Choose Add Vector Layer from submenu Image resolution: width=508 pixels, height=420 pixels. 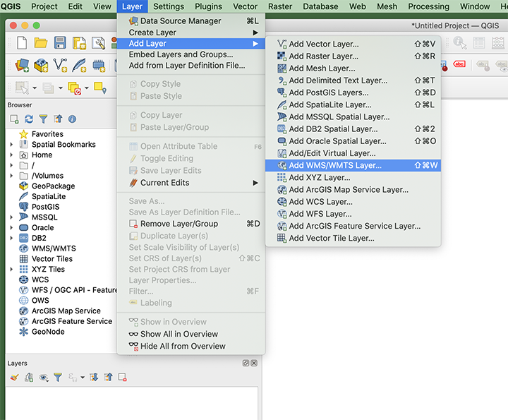click(x=353, y=44)
